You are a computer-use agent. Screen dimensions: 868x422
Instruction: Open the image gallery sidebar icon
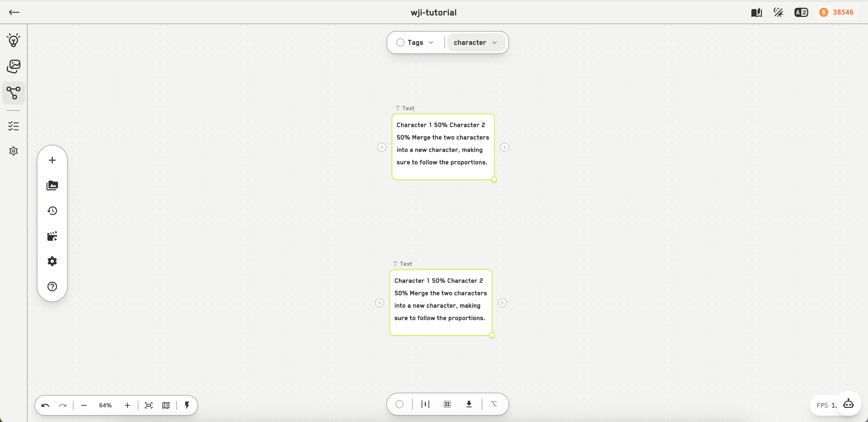point(13,66)
